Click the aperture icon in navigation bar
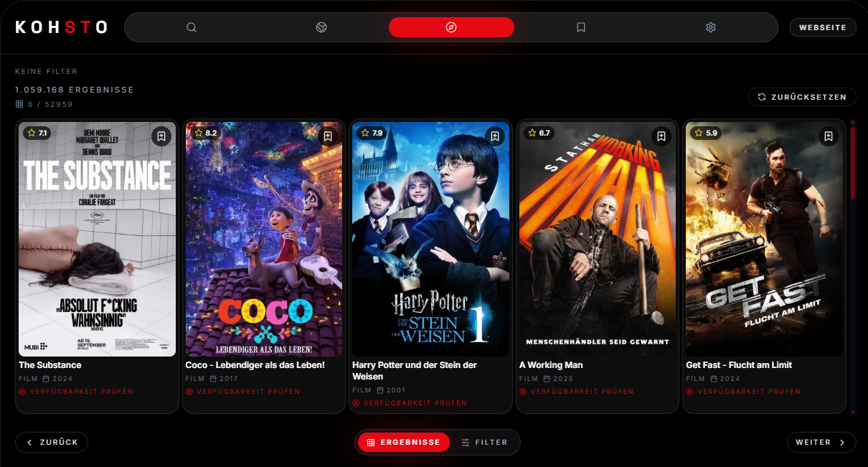Image resolution: width=868 pixels, height=467 pixels. coord(321,27)
